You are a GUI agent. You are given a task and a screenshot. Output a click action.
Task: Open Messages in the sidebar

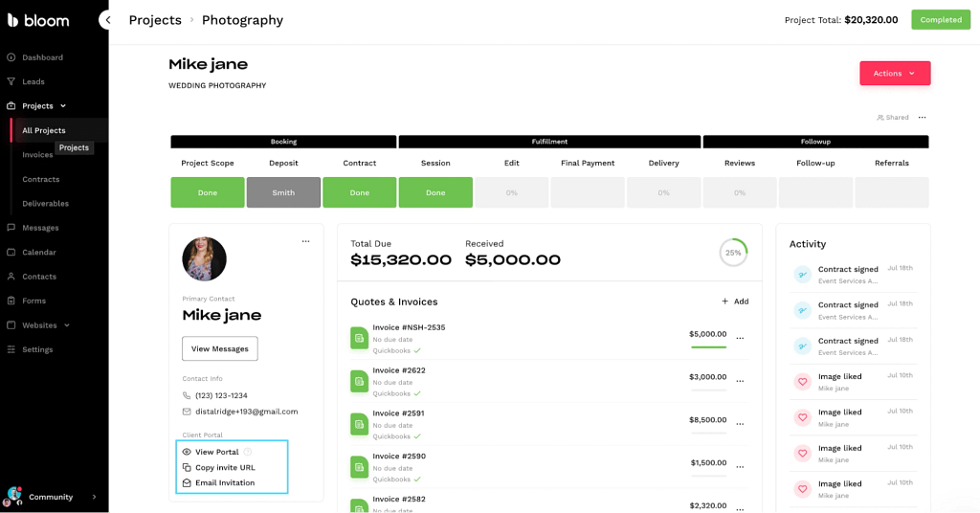(40, 228)
